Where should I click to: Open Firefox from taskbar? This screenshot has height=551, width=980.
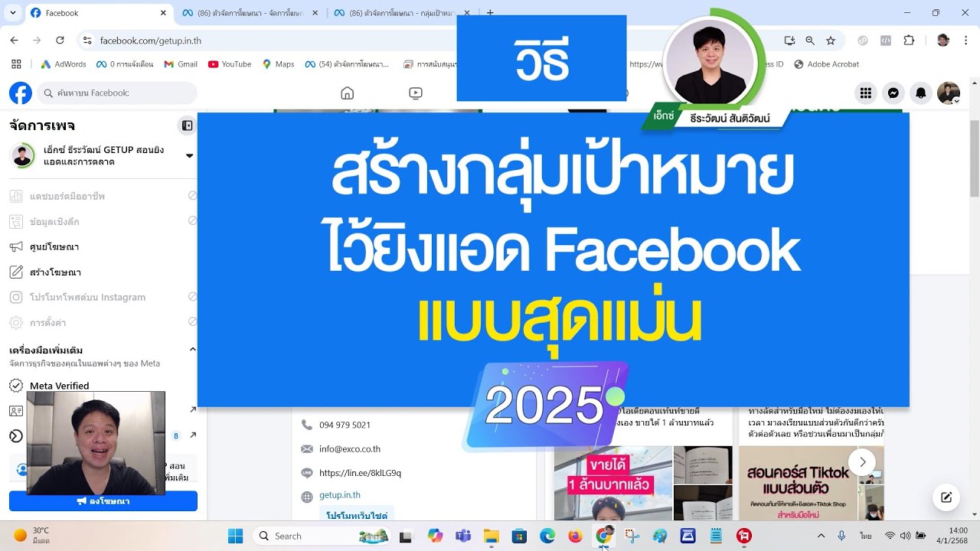click(575, 536)
